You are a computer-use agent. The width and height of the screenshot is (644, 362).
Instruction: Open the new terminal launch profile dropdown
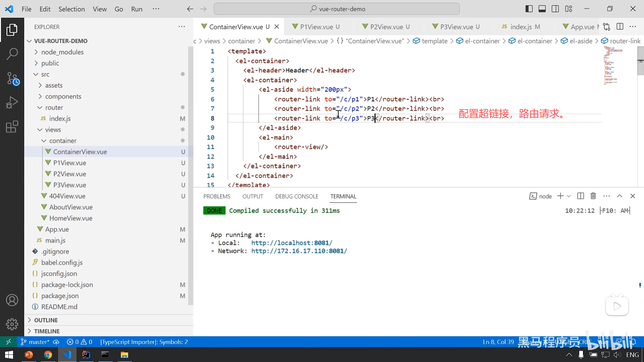coord(569,196)
